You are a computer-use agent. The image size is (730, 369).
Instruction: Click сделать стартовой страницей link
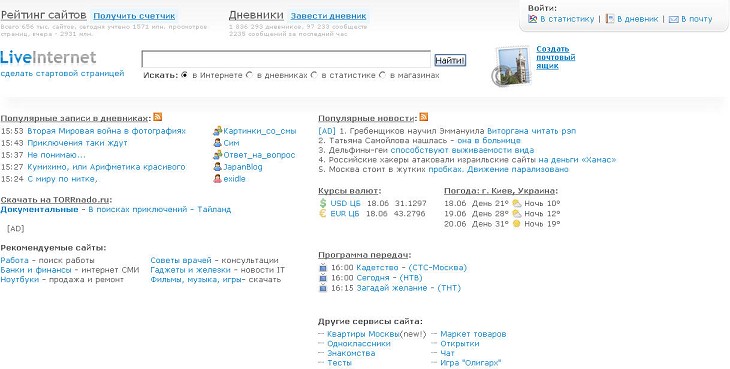point(62,74)
